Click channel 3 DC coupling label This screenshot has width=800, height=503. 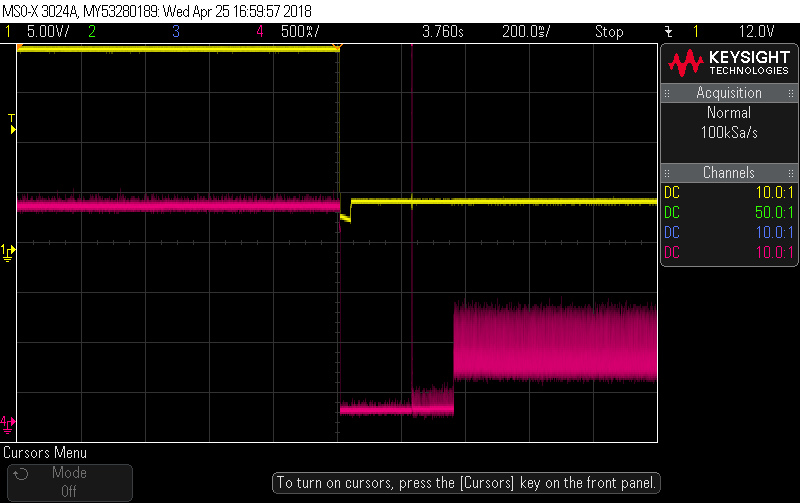click(x=672, y=232)
